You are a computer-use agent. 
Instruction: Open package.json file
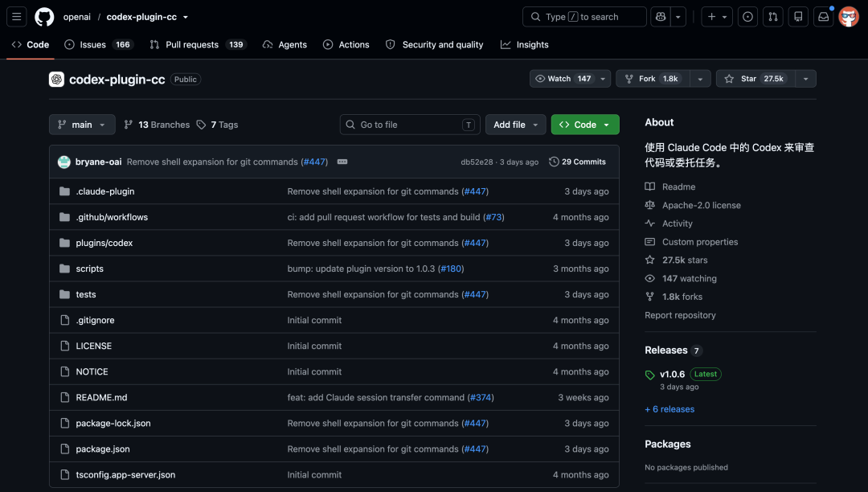click(102, 449)
